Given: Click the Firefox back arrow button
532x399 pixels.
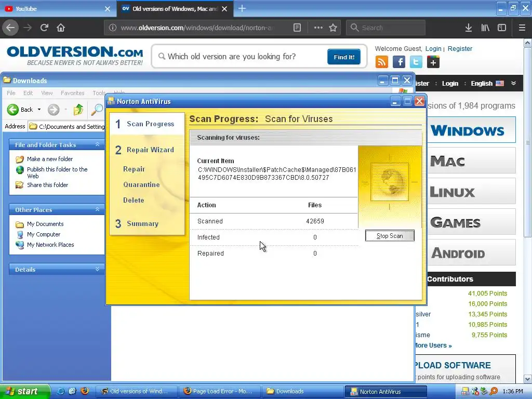Looking at the screenshot, I should tap(10, 28).
